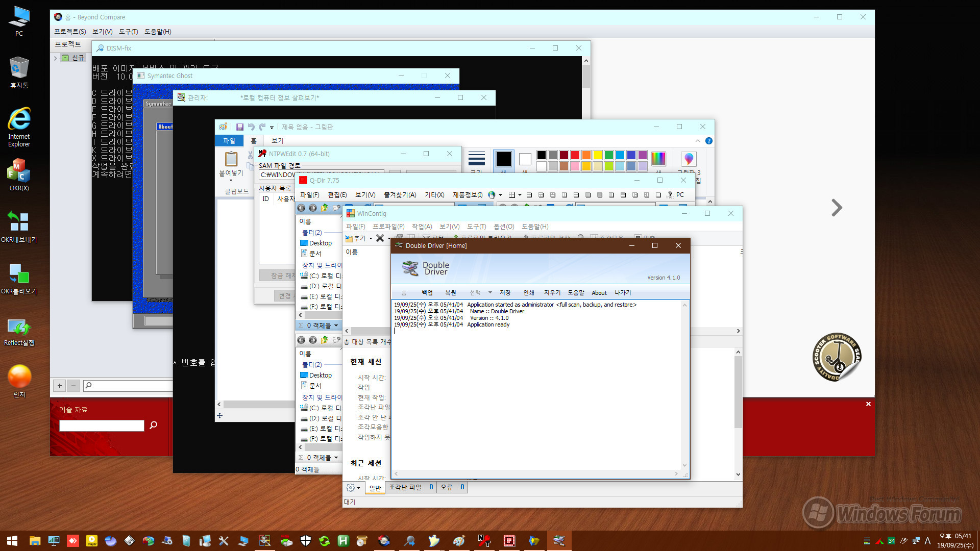
Task: Switch to the 보기 ribbon tab in Paint
Action: coord(277,141)
